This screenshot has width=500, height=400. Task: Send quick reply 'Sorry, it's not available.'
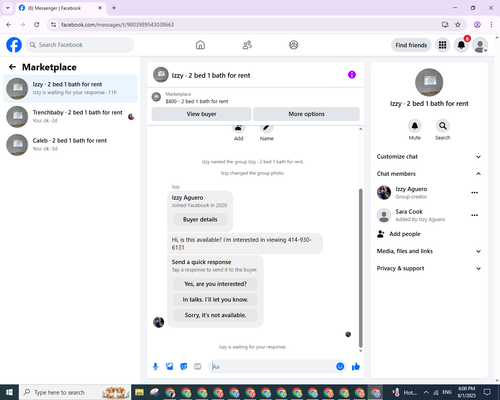pyautogui.click(x=215, y=315)
